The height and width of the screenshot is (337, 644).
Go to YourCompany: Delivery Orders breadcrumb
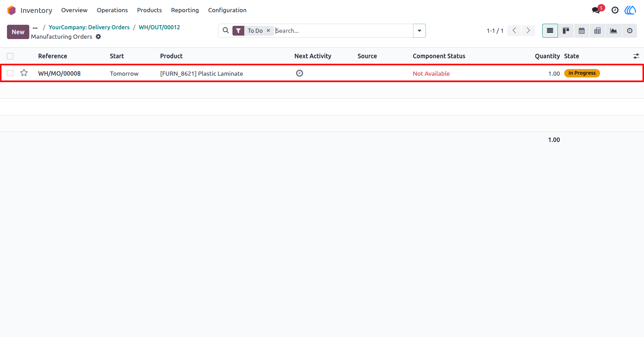pyautogui.click(x=89, y=27)
